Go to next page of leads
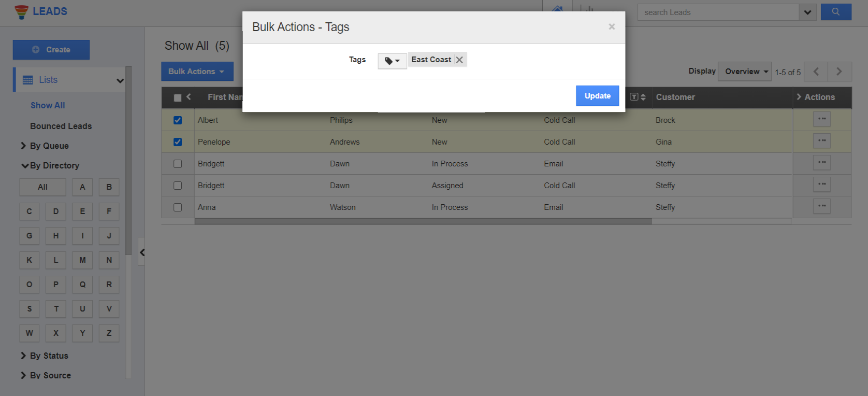The width and height of the screenshot is (868, 396). [839, 72]
